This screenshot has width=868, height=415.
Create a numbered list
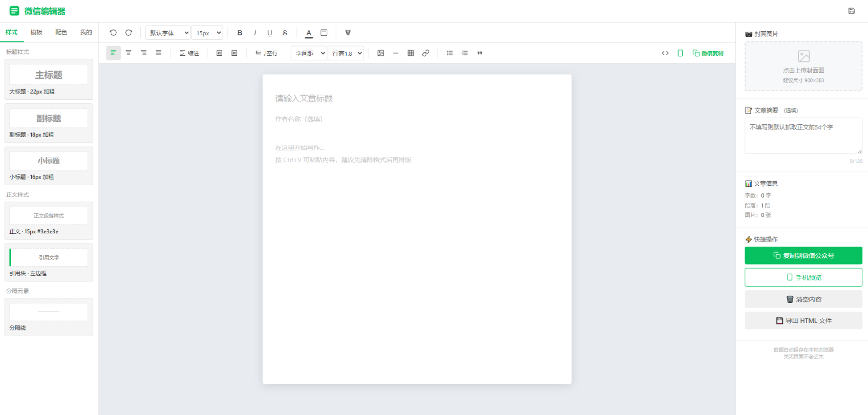pyautogui.click(x=464, y=53)
